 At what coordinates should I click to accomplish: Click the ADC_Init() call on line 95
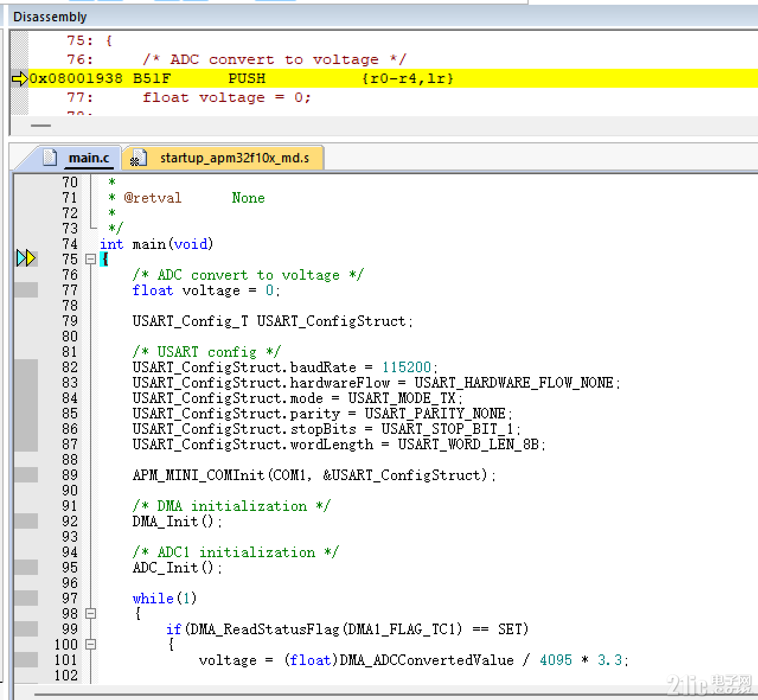(177, 568)
